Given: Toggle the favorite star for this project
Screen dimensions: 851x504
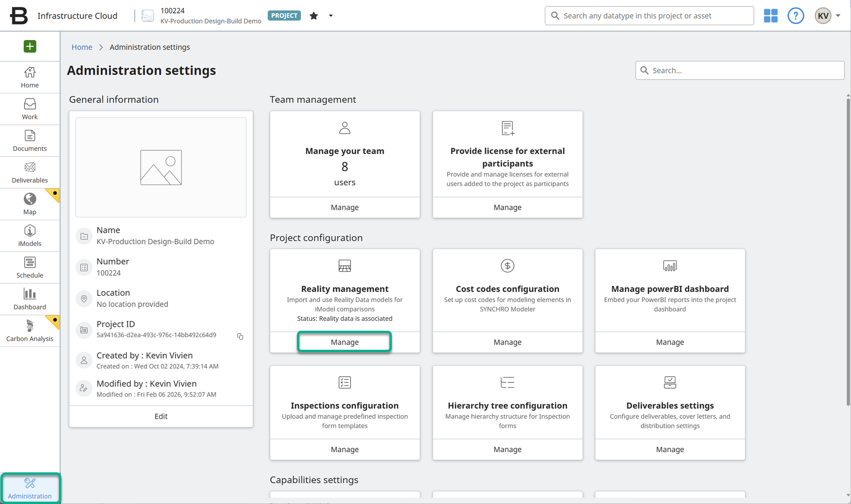Looking at the screenshot, I should 314,16.
